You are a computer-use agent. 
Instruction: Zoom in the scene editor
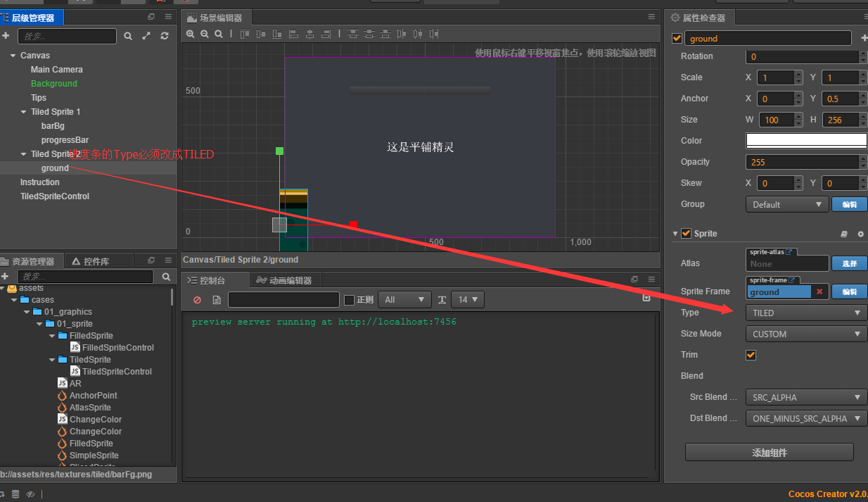(x=191, y=34)
